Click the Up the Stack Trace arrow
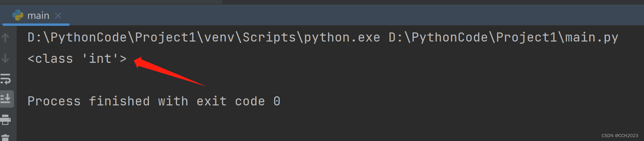644x141 pixels. 5,38
